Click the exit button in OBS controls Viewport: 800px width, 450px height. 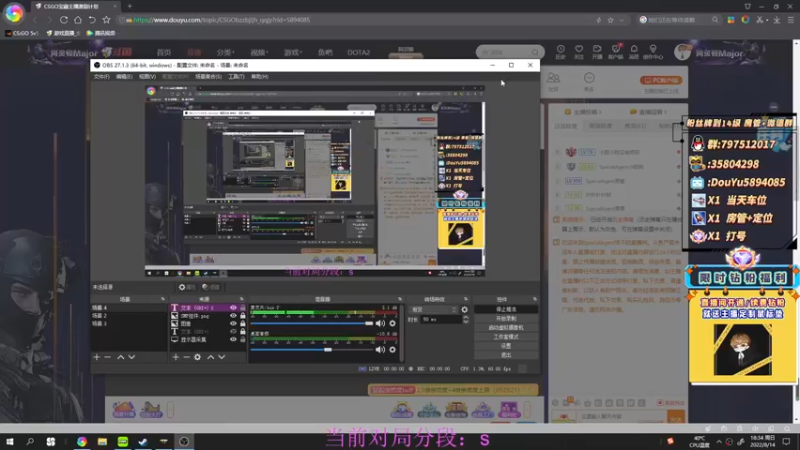point(506,355)
